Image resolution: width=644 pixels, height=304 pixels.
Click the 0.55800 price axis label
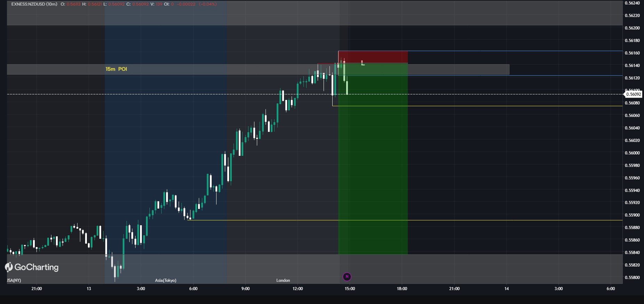click(632, 278)
